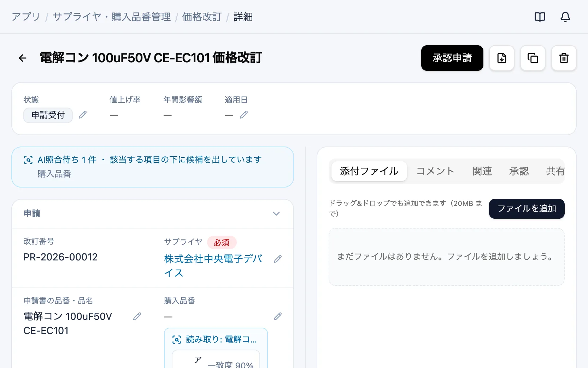
Task: Edit the 状態 status with pencil icon
Action: (83, 115)
